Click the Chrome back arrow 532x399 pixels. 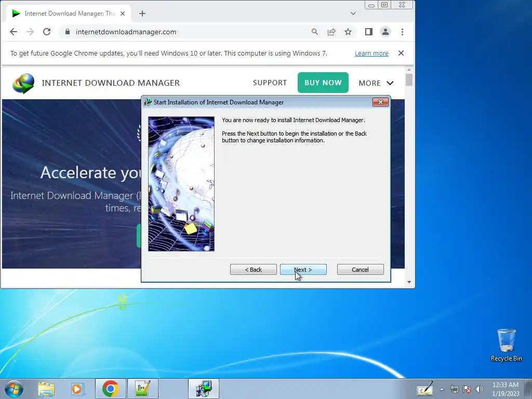pyautogui.click(x=13, y=32)
